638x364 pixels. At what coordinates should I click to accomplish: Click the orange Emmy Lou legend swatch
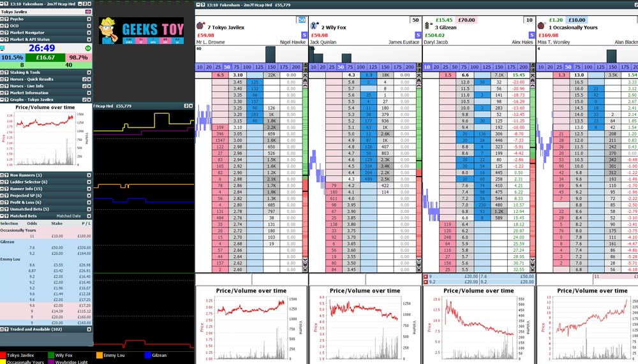coord(100,356)
